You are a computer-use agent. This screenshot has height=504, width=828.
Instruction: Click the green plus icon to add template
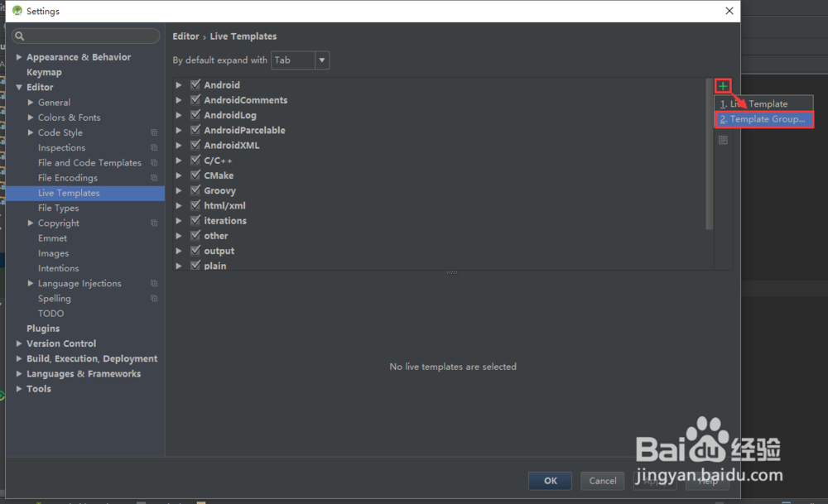pos(722,85)
